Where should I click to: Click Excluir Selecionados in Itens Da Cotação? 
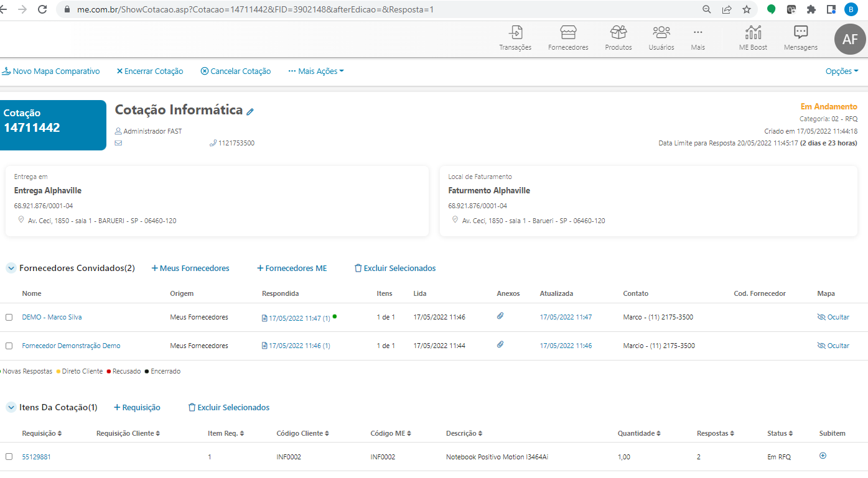(229, 408)
